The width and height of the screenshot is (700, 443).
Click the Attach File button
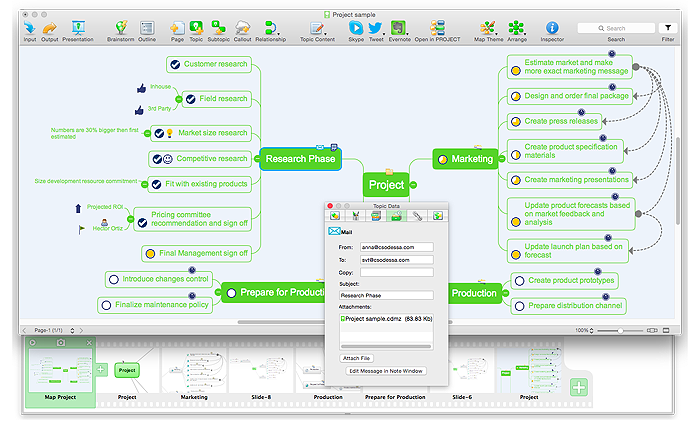click(x=358, y=357)
